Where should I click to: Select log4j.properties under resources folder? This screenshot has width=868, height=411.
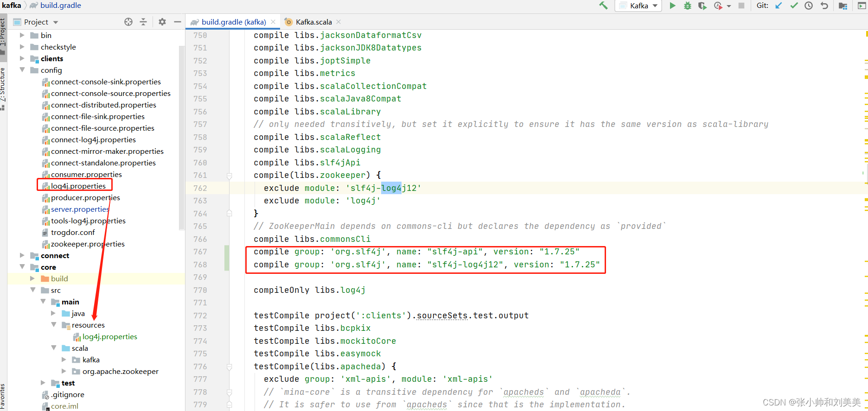[x=110, y=336]
